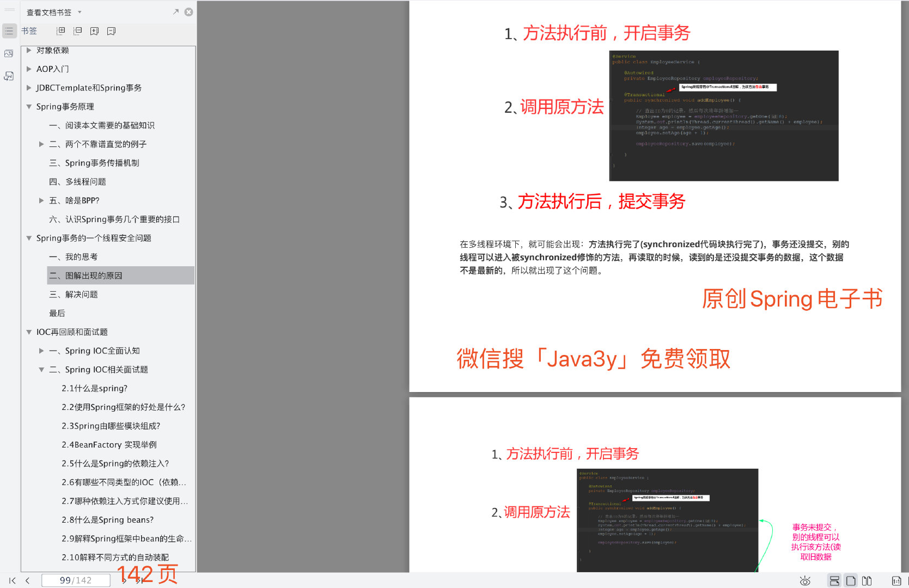Open 六、认识Spring事务几个重要的接口 bookmark

[114, 219]
